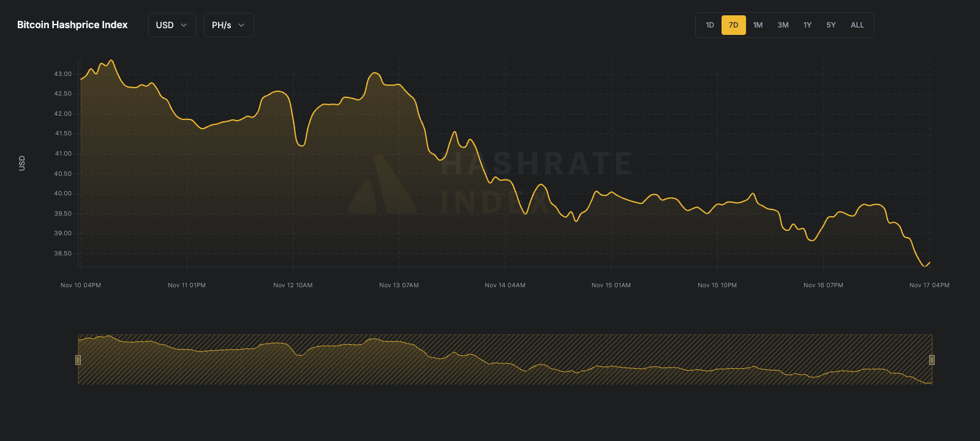Open the USD currency dropdown
The width and height of the screenshot is (980, 441).
point(172,25)
